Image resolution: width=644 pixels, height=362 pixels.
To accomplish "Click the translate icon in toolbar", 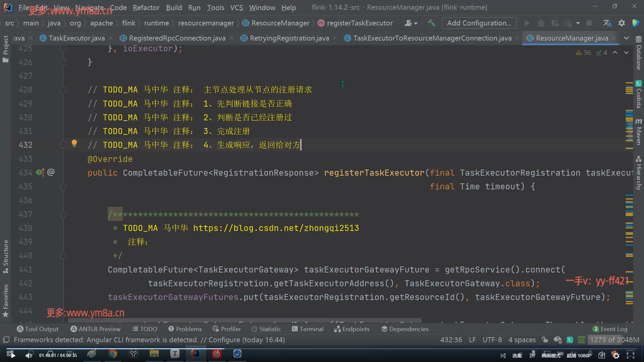I will pyautogui.click(x=607, y=23).
